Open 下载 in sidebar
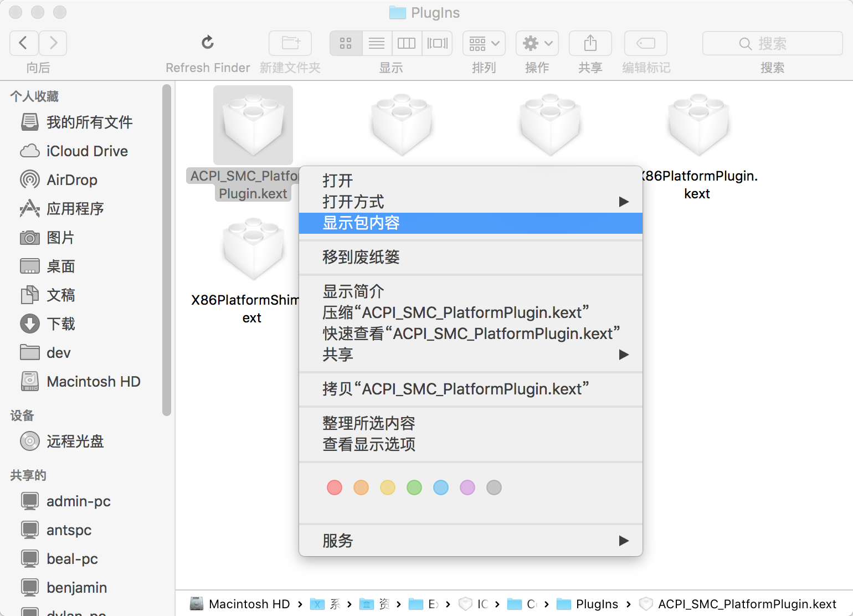The image size is (853, 616). [48, 324]
